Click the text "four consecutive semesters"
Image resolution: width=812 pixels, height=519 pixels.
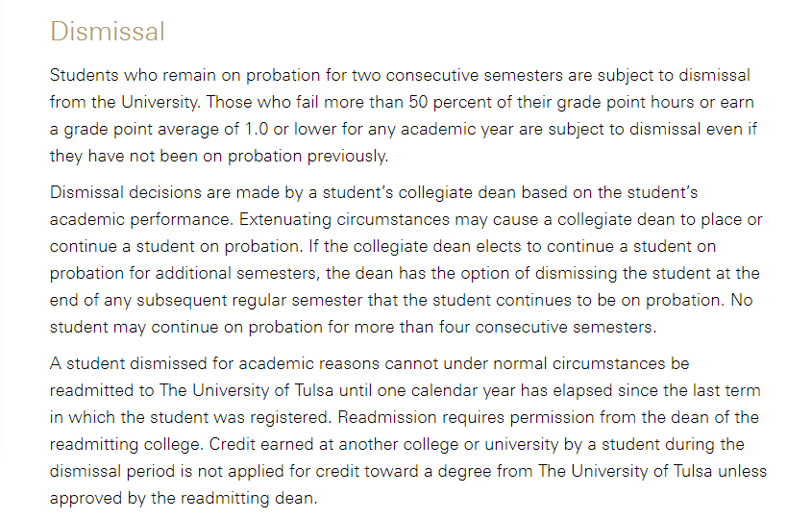(556, 327)
